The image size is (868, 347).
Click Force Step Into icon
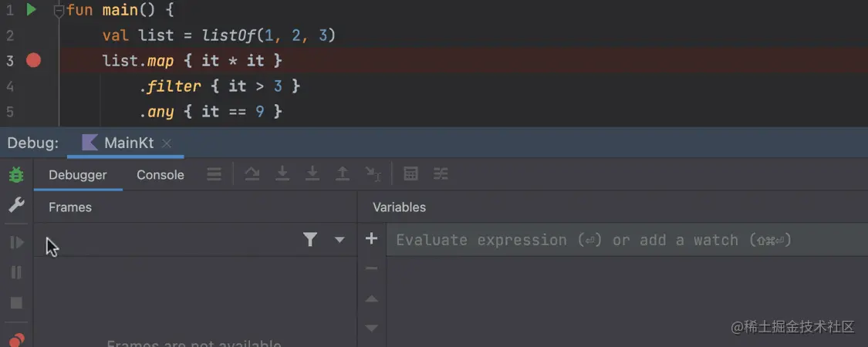point(312,174)
